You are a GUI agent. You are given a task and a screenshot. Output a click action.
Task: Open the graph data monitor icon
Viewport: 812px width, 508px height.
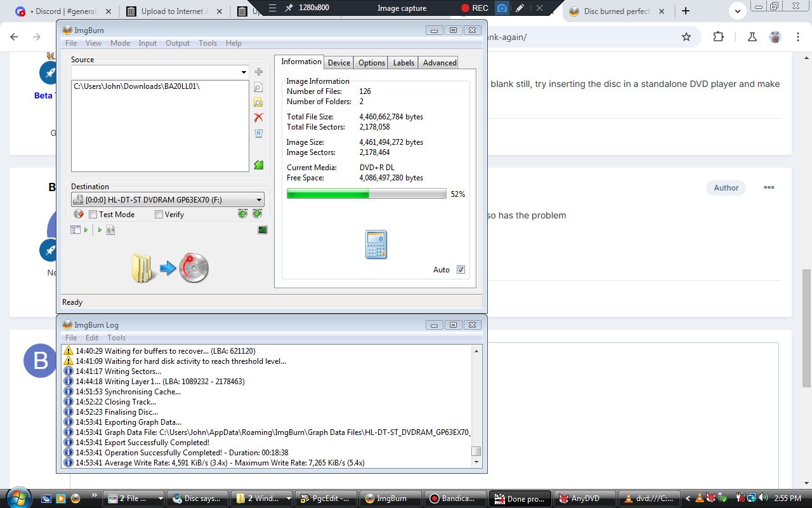coord(263,230)
